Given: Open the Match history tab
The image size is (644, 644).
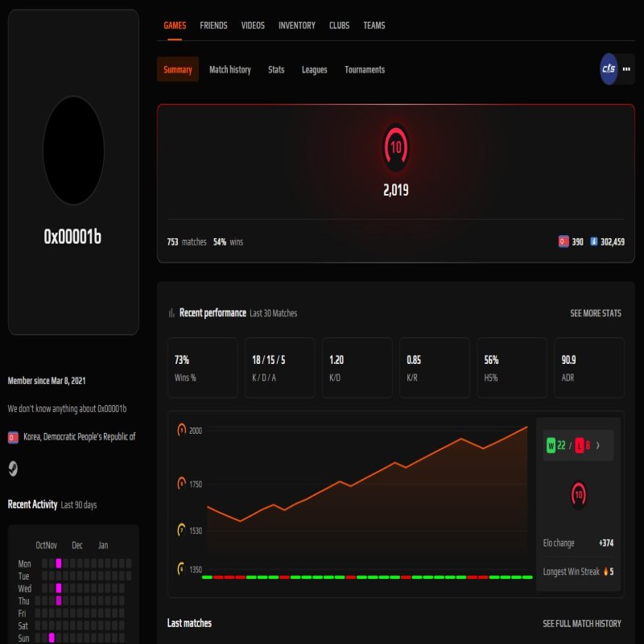Looking at the screenshot, I should click(229, 69).
